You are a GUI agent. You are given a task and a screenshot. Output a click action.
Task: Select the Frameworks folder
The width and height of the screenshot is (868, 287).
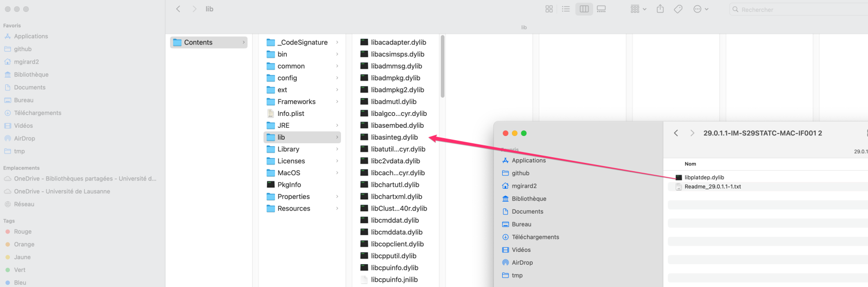click(296, 102)
